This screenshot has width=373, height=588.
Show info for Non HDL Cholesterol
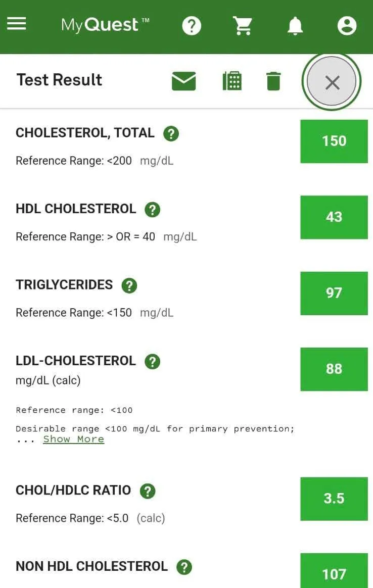[x=184, y=567]
